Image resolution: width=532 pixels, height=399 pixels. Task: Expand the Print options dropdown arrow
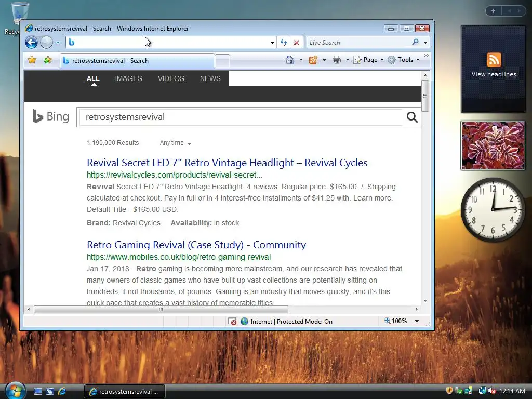pyautogui.click(x=348, y=60)
